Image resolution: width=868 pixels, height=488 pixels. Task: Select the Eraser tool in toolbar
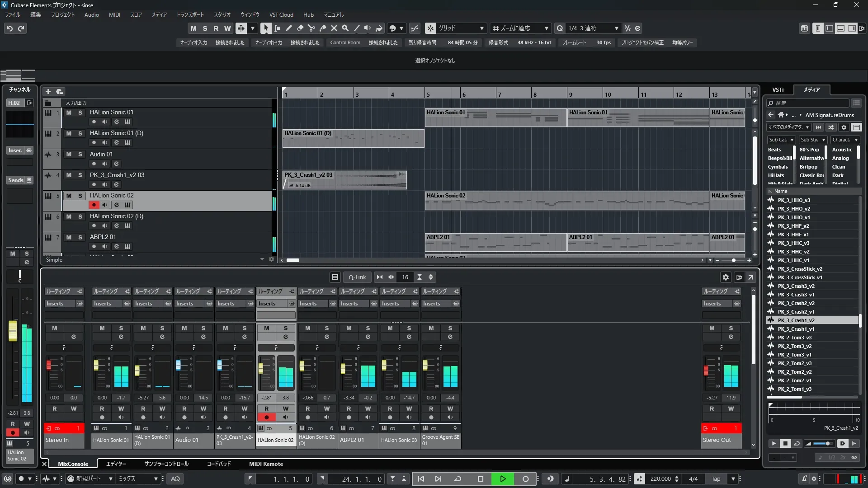300,28
